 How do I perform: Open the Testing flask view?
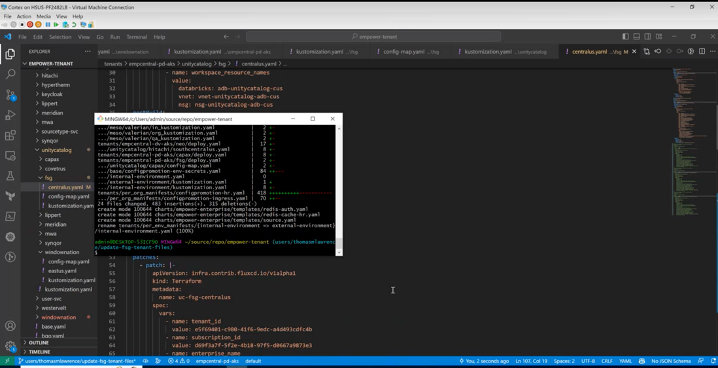coord(10,176)
